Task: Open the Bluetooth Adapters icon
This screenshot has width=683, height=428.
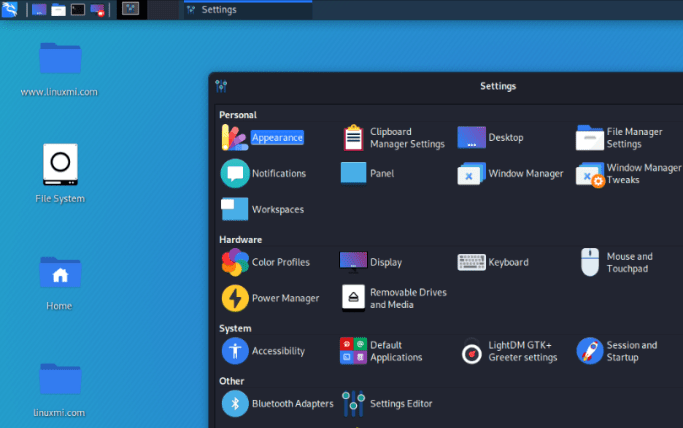Action: coord(235,404)
